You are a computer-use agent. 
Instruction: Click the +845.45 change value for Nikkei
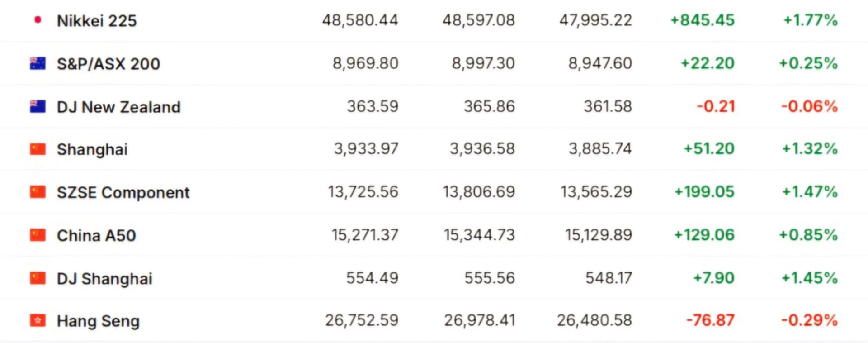703,20
